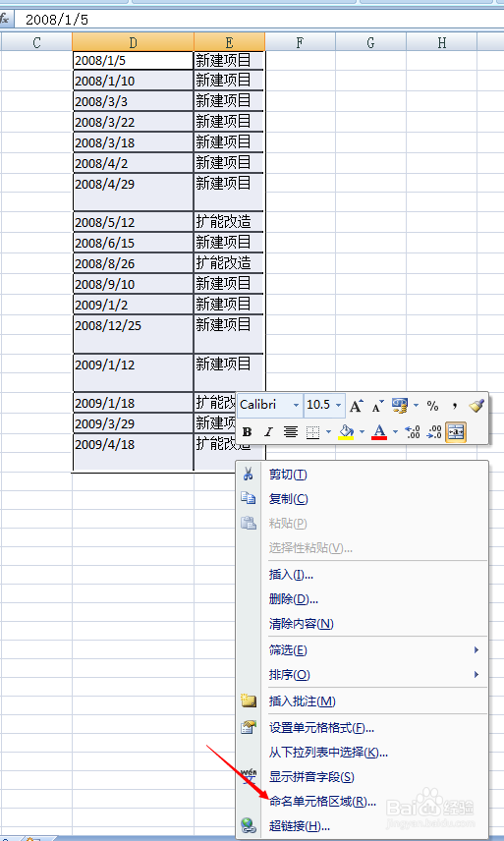Image resolution: width=504 pixels, height=841 pixels.
Task: Click the fx insert function button
Action: pos(5,20)
